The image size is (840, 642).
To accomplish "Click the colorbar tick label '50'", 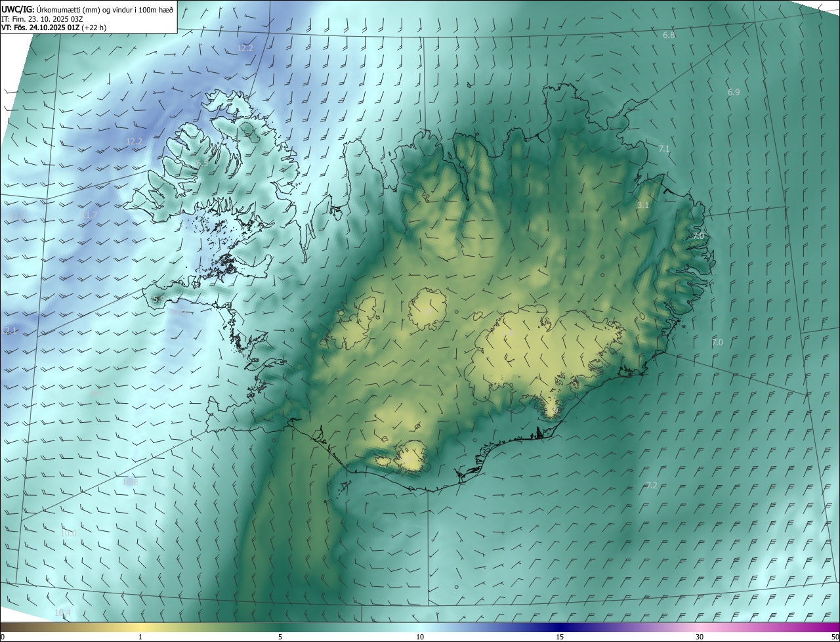I will (x=835, y=637).
